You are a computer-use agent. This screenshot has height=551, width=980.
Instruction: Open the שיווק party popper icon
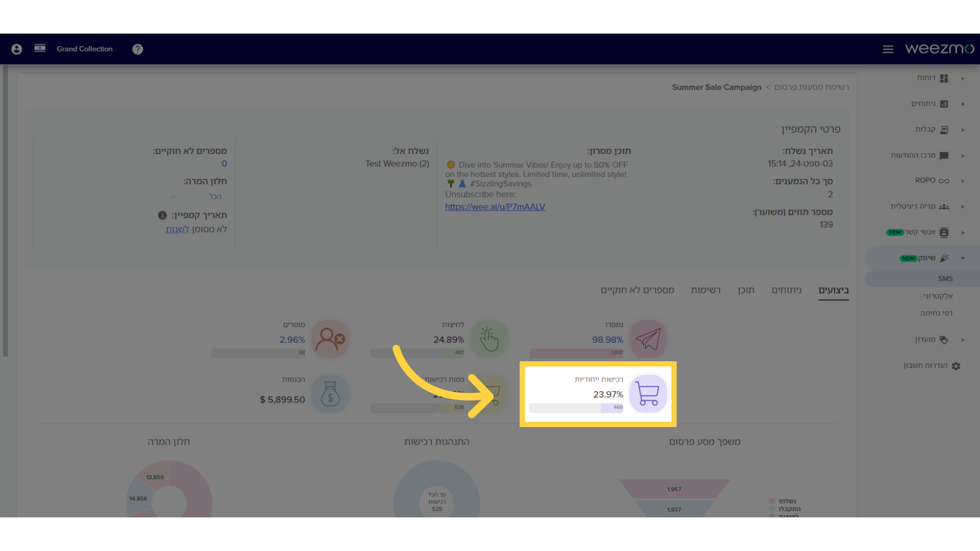pyautogui.click(x=944, y=258)
